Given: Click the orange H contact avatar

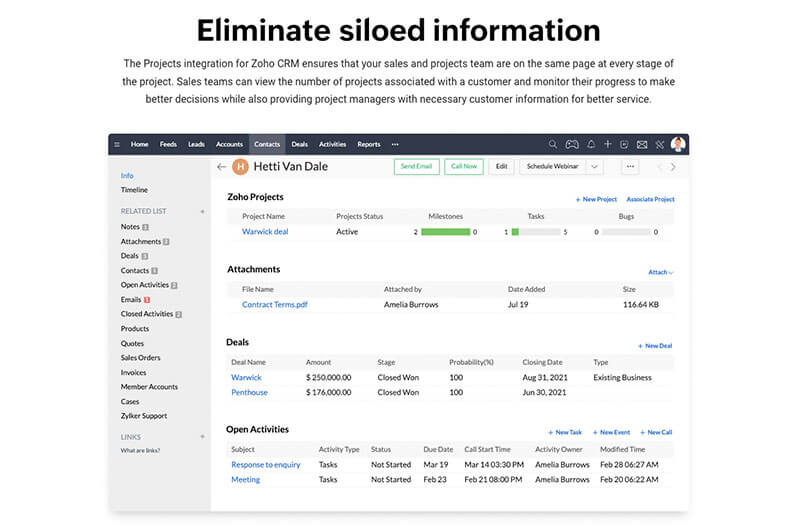Looking at the screenshot, I should [240, 167].
